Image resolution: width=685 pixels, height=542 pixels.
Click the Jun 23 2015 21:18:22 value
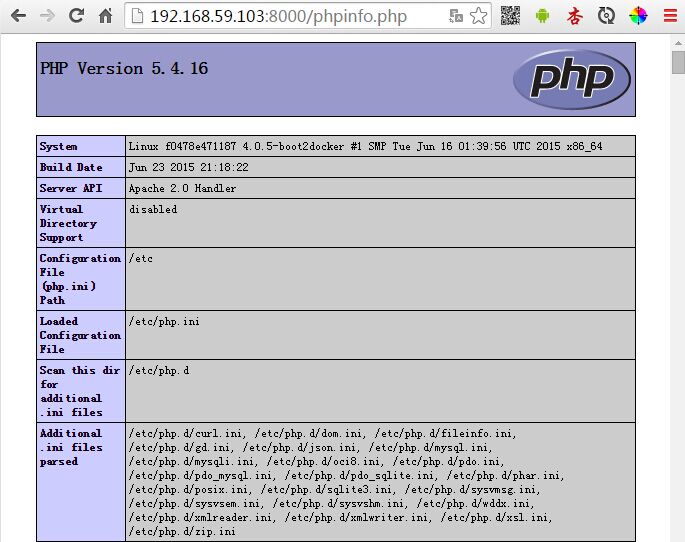[x=188, y=167]
